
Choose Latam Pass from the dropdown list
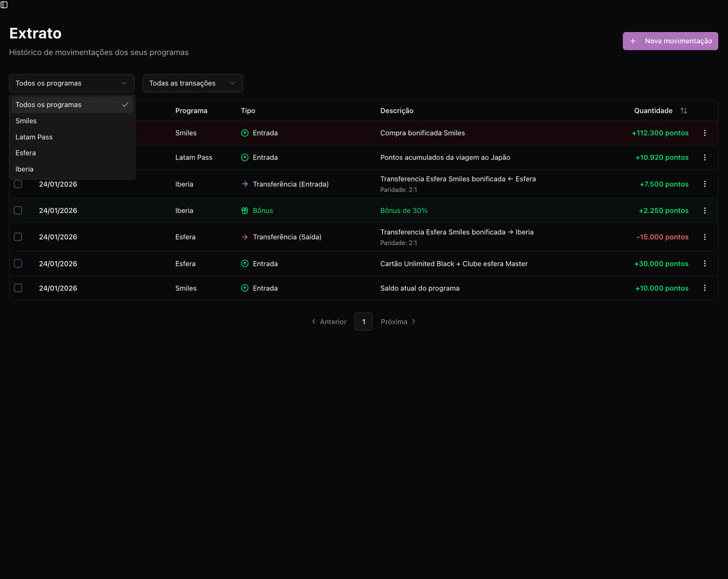[33, 137]
